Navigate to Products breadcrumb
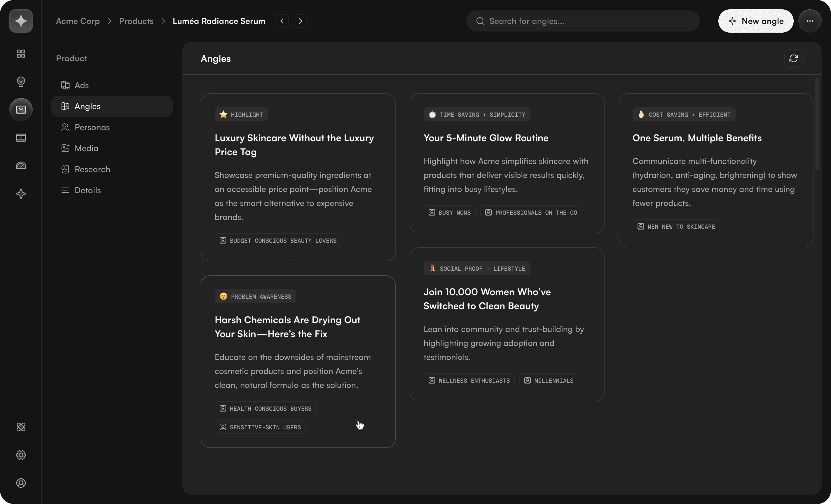 pyautogui.click(x=136, y=21)
